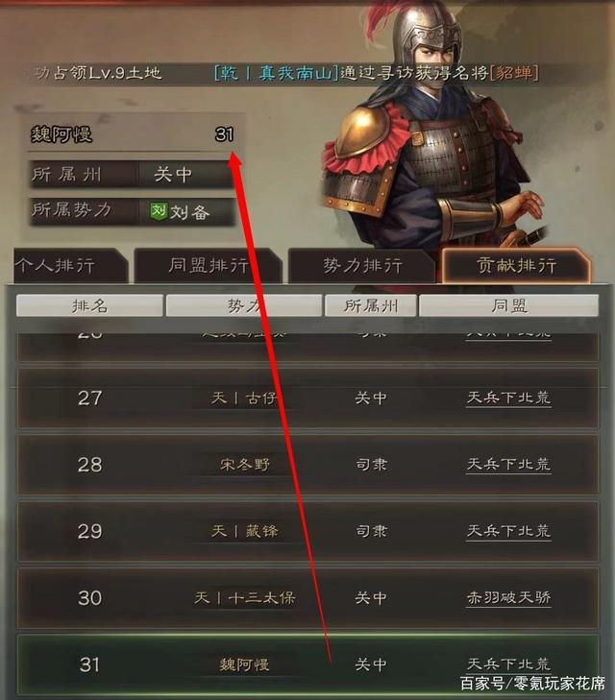
Task: Open alliance link 天兵下北荒 in row 28
Action: [x=508, y=465]
